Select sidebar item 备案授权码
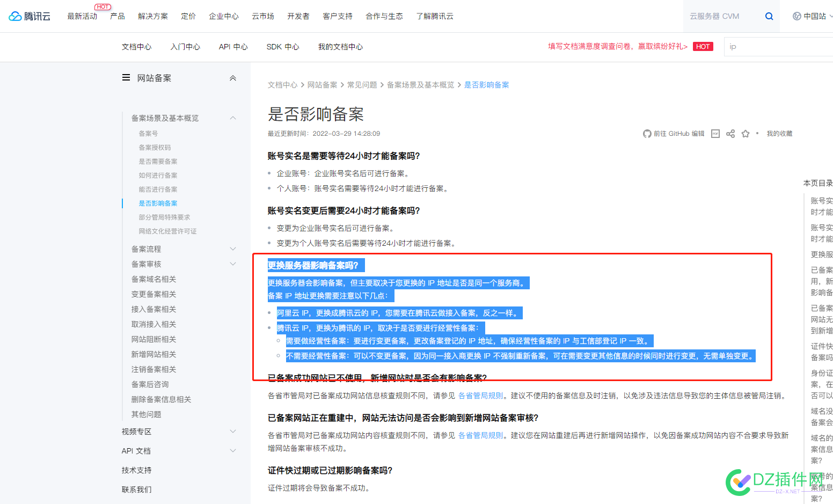Image resolution: width=833 pixels, height=504 pixels. click(x=155, y=148)
